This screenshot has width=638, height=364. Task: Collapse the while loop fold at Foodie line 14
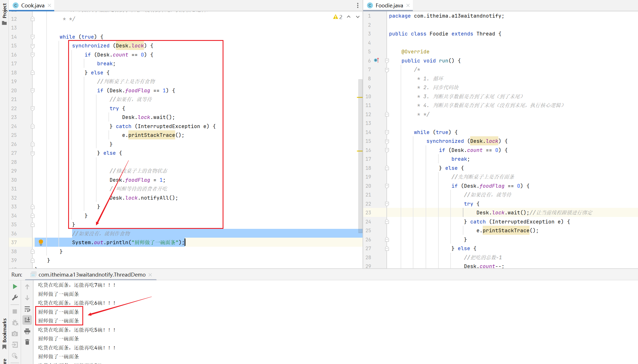click(x=387, y=132)
